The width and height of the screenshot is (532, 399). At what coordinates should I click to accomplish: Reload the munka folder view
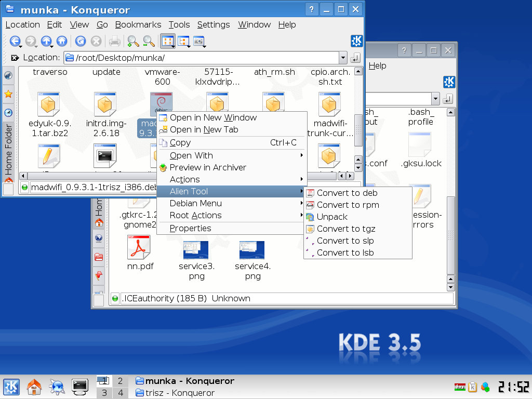(81, 41)
